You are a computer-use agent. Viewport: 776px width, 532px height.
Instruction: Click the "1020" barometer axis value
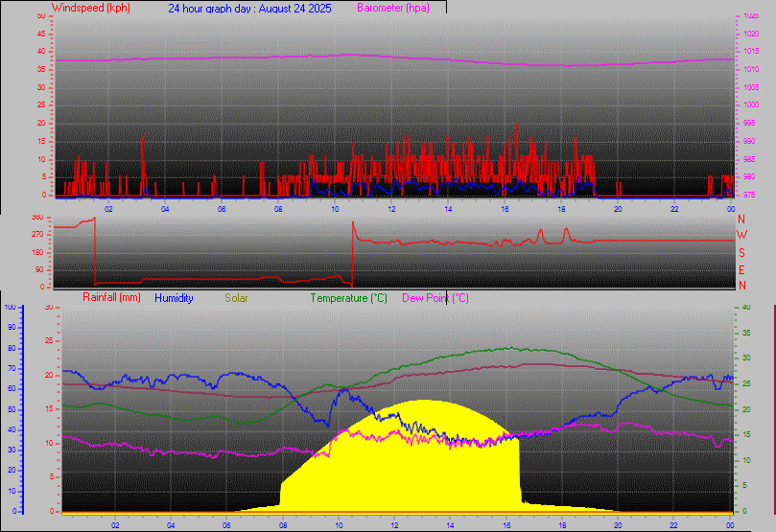point(751,35)
